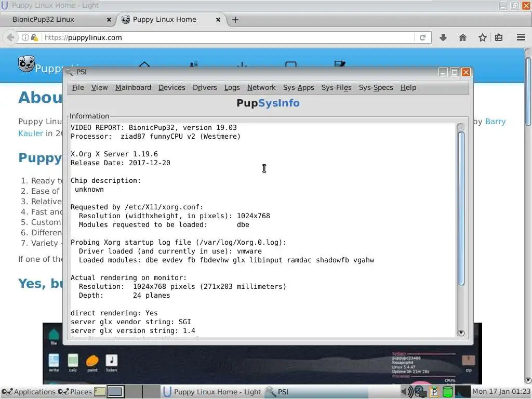Click the 'Depth: 24 planes' line
The height and width of the screenshot is (399, 532).
click(124, 295)
